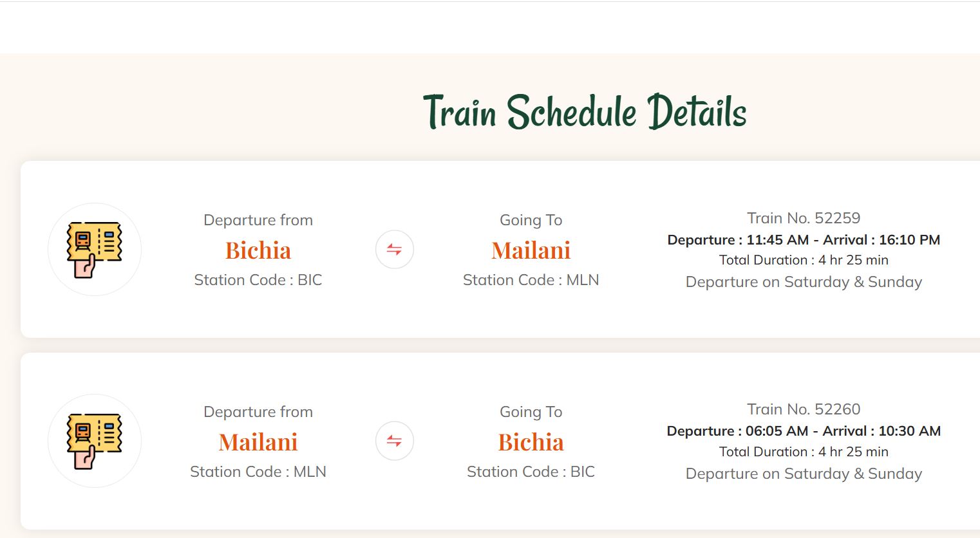Click the circular ticket badge in the first card

tap(95, 249)
